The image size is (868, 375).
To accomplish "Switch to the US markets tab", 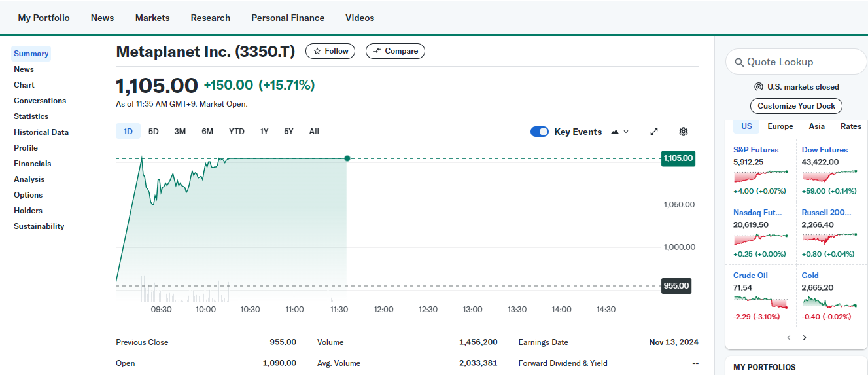I will [746, 126].
